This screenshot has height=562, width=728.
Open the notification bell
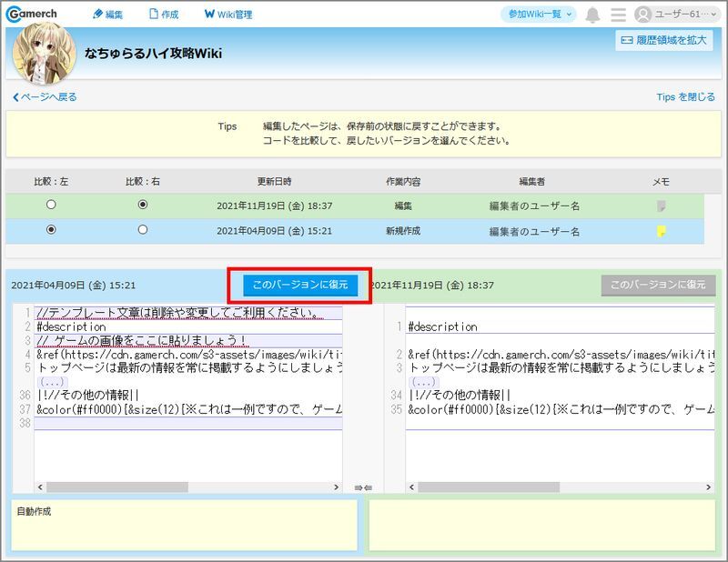[x=592, y=15]
